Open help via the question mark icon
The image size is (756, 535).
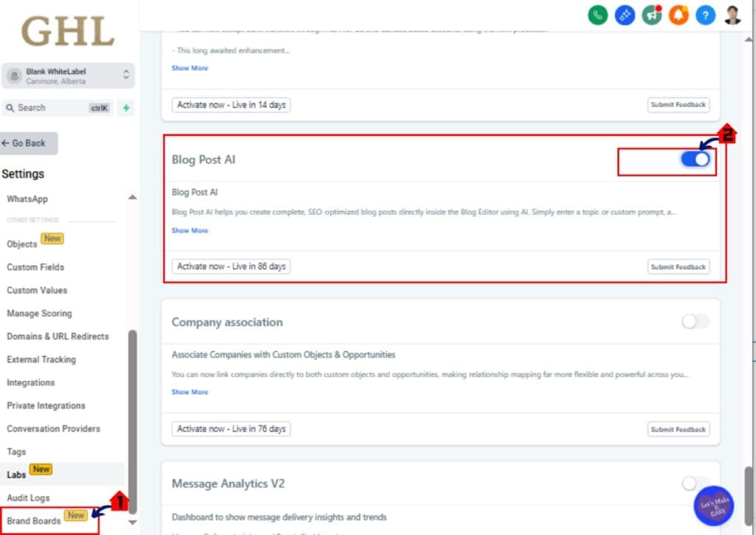pos(705,15)
